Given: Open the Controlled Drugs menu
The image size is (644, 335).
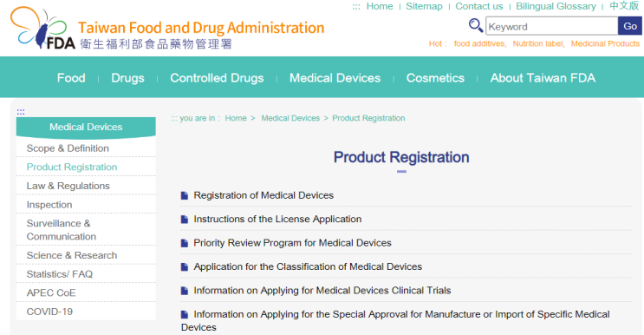Looking at the screenshot, I should [x=217, y=78].
